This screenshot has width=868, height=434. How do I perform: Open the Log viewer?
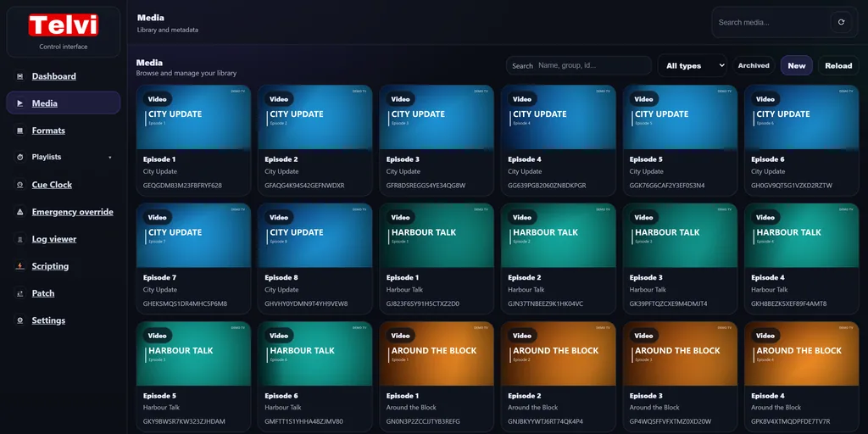[53, 239]
